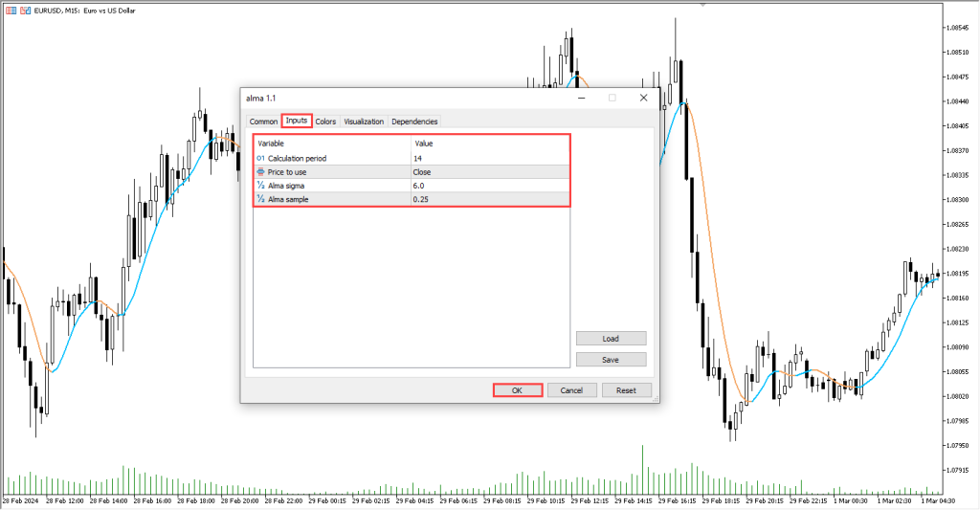
Task: Minimize the alma 1.1 dialog
Action: [x=581, y=98]
